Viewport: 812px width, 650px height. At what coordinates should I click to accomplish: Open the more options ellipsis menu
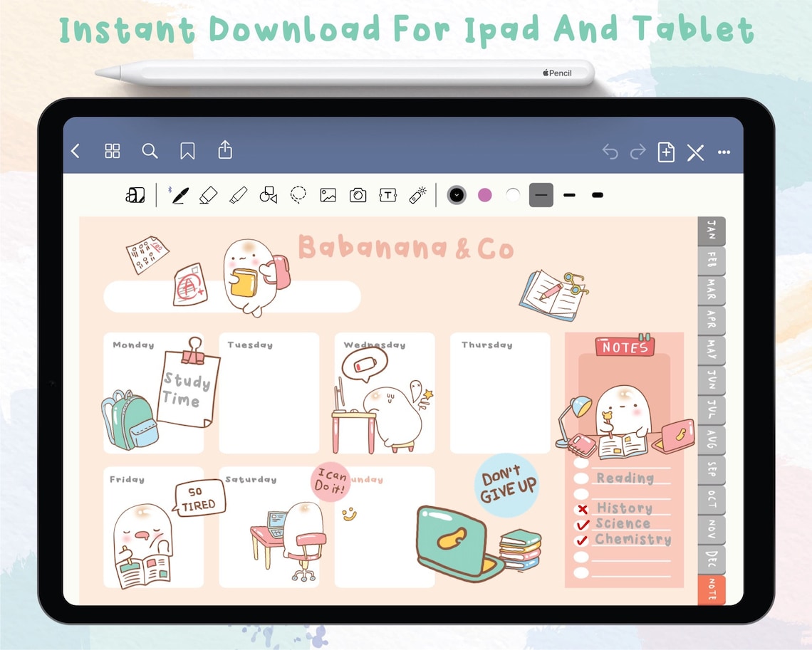724,152
